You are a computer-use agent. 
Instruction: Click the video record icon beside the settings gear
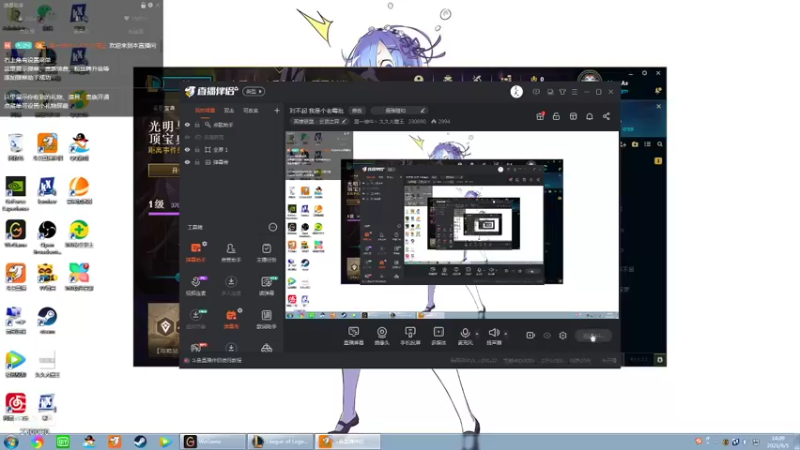click(531, 335)
